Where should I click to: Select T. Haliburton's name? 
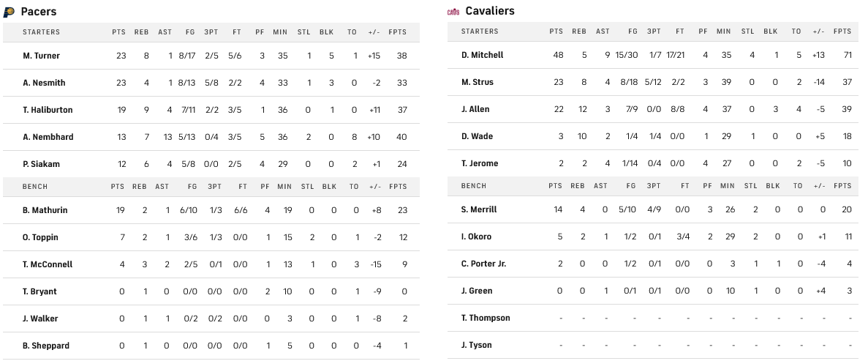48,110
